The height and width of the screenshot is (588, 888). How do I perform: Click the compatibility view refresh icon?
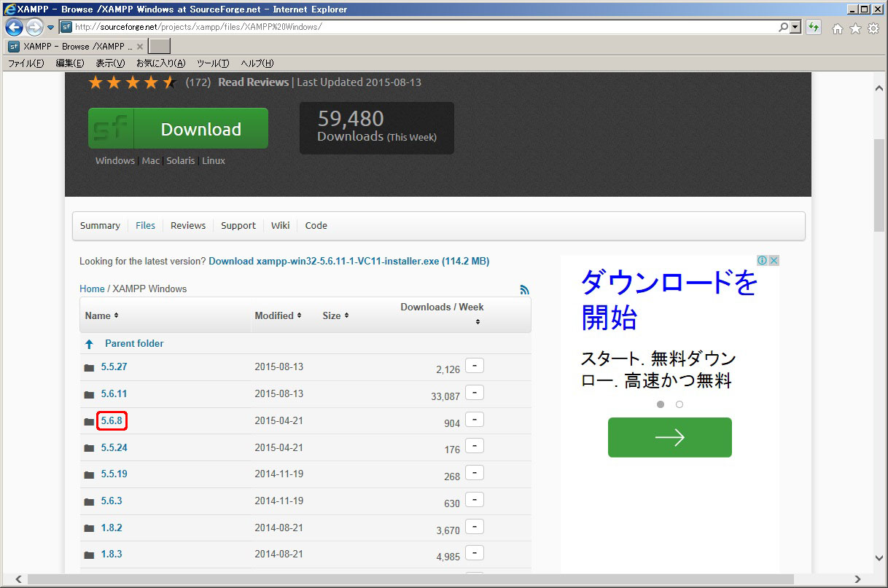tap(814, 28)
